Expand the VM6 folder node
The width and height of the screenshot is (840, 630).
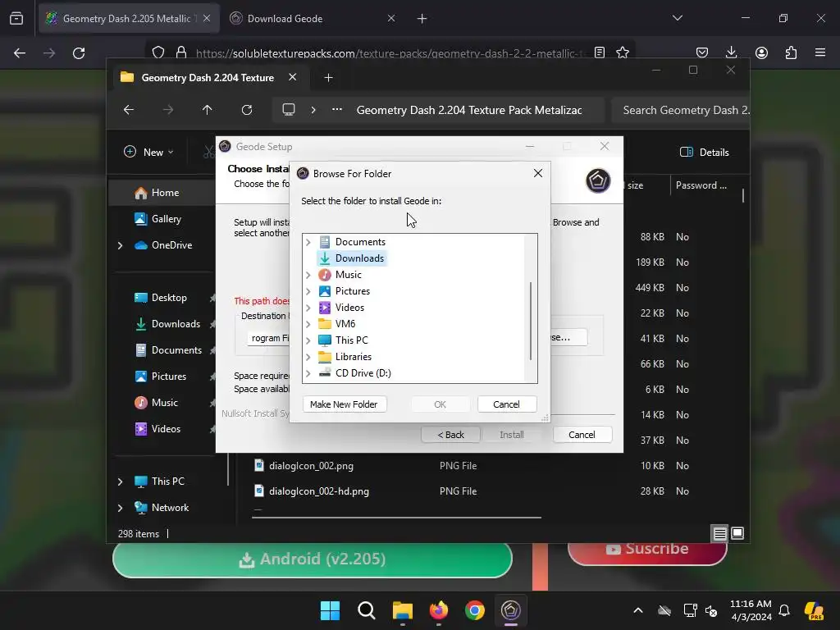tap(308, 324)
